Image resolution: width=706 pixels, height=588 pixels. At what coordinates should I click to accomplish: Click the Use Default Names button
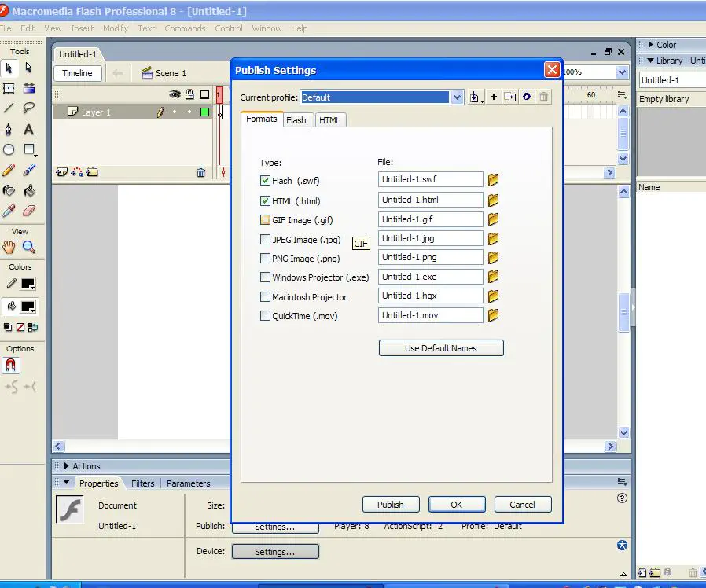coord(440,348)
